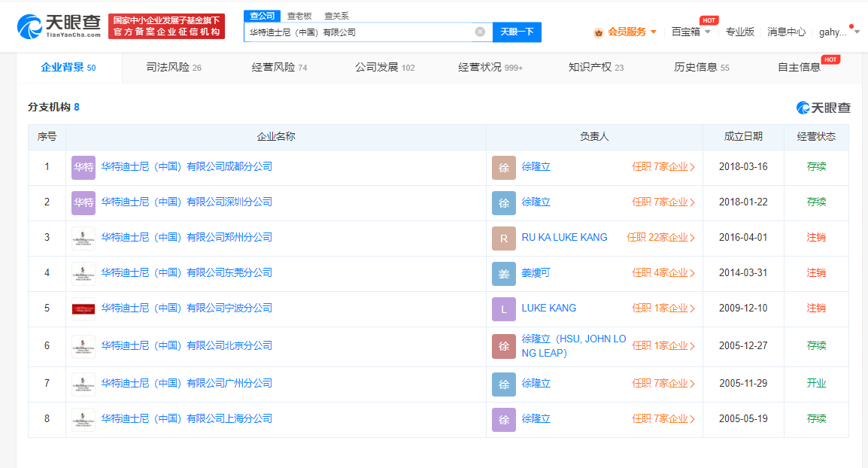Open 华特迪士尼（中国）有限公司广州分公司 link
This screenshot has height=468, width=868.
click(x=187, y=384)
